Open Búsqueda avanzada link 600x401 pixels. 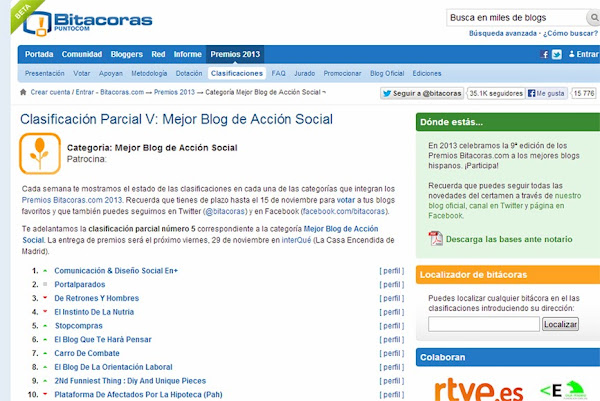(x=503, y=33)
